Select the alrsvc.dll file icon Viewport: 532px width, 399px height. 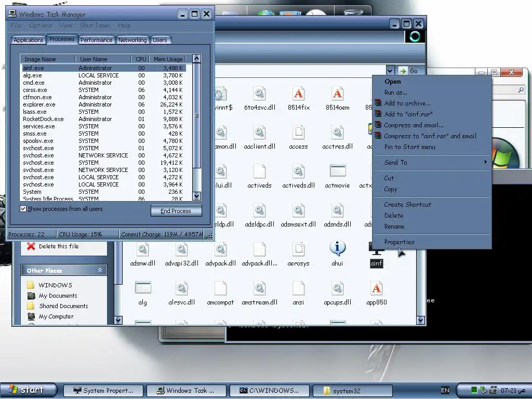click(181, 289)
